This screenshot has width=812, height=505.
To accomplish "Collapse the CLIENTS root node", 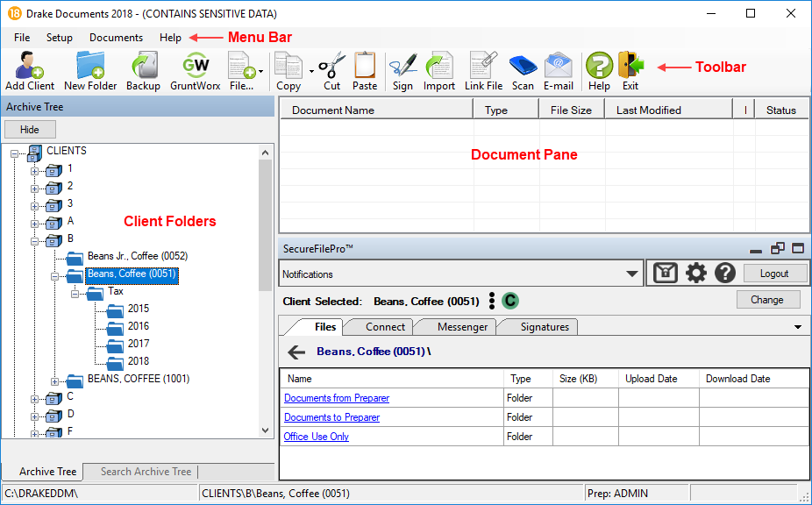I will (15, 153).
